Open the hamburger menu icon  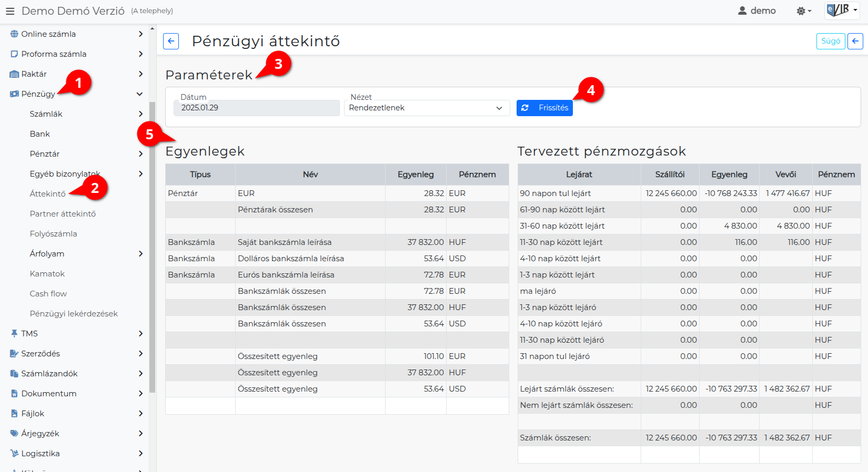(x=10, y=11)
